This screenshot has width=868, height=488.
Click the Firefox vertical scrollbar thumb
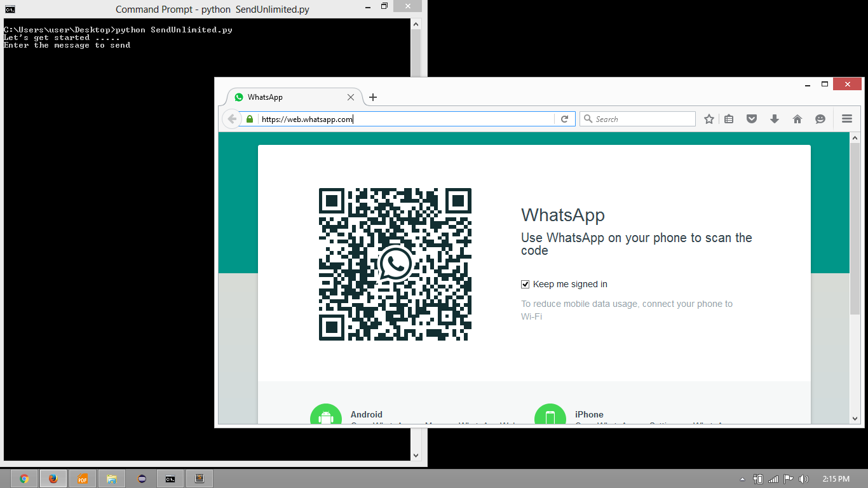click(x=855, y=228)
